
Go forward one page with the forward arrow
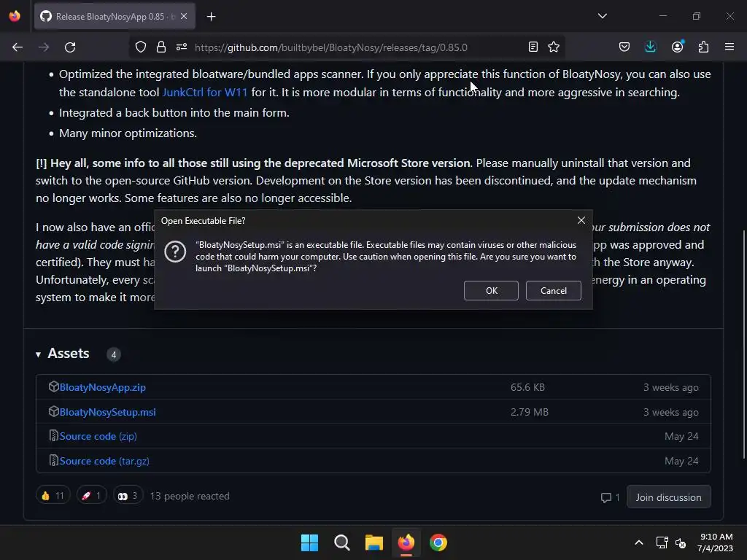coord(44,47)
